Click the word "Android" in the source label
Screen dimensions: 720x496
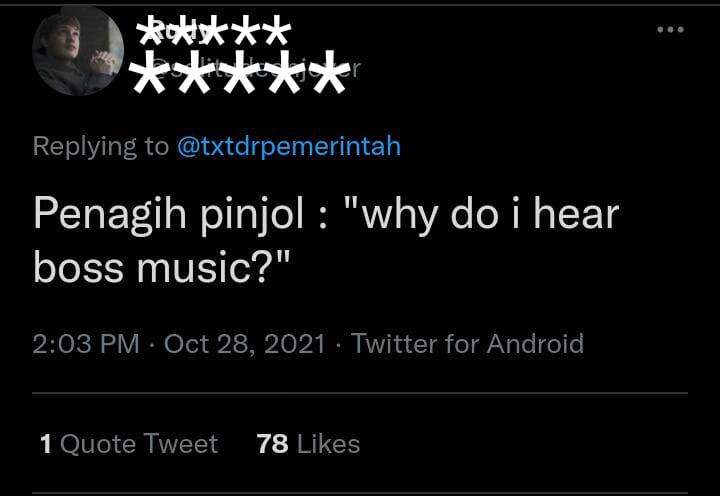coord(535,344)
